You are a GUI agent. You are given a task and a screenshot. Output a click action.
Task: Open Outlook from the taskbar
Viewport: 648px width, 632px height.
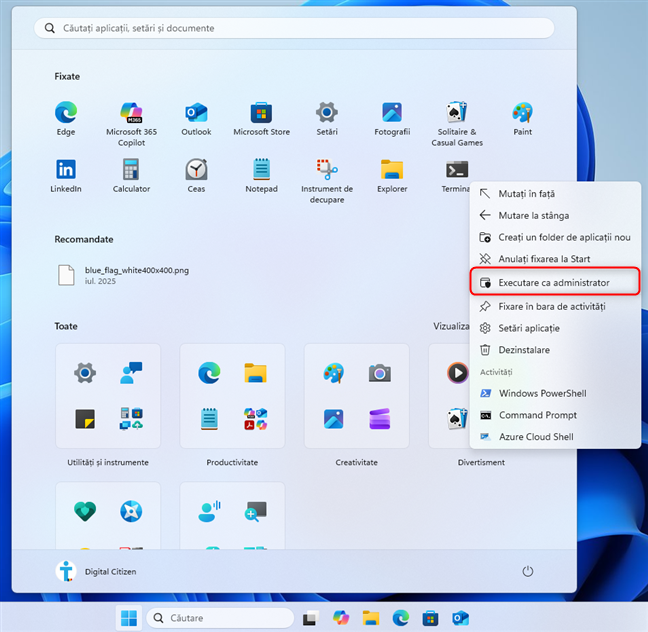460,618
